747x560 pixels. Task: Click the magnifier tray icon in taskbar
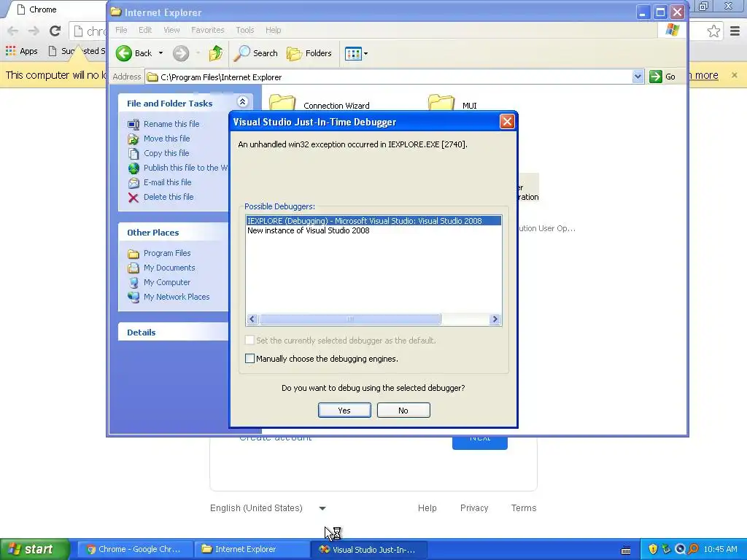(693, 549)
